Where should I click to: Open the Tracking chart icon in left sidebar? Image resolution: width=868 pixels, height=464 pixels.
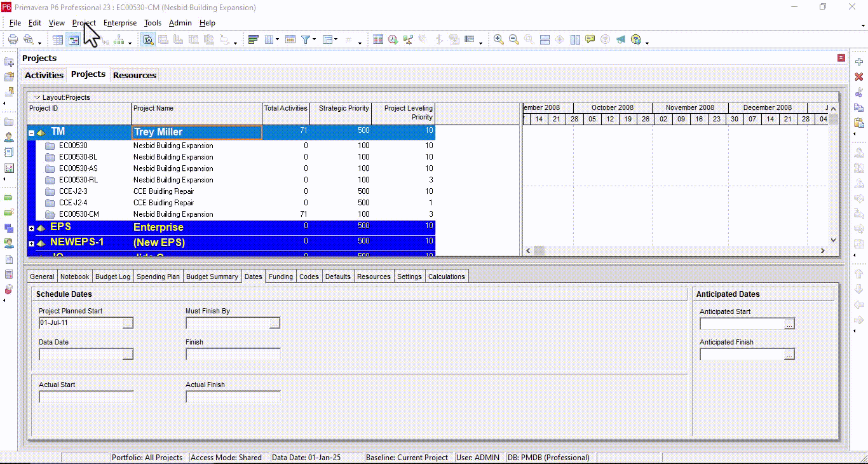(9, 168)
